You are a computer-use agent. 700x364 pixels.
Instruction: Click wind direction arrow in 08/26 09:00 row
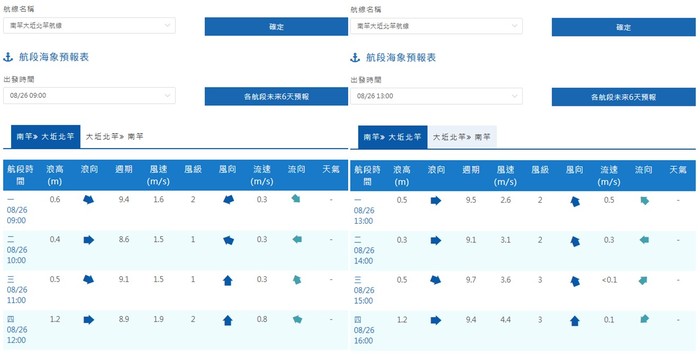[x=228, y=200]
